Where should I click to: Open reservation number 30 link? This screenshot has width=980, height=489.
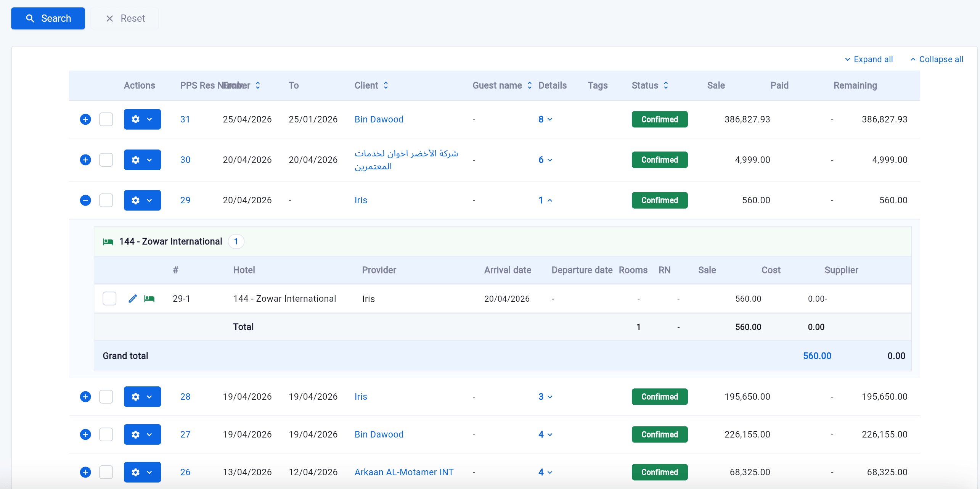(x=185, y=160)
